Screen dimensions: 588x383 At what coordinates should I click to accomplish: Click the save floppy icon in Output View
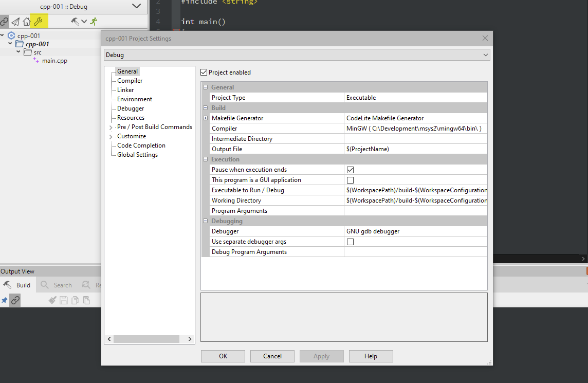64,300
